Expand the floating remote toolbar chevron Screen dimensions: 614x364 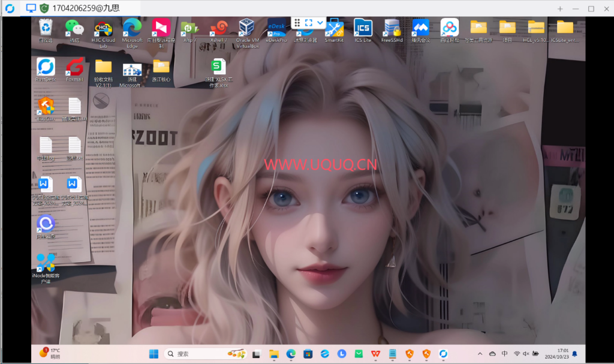tap(320, 23)
